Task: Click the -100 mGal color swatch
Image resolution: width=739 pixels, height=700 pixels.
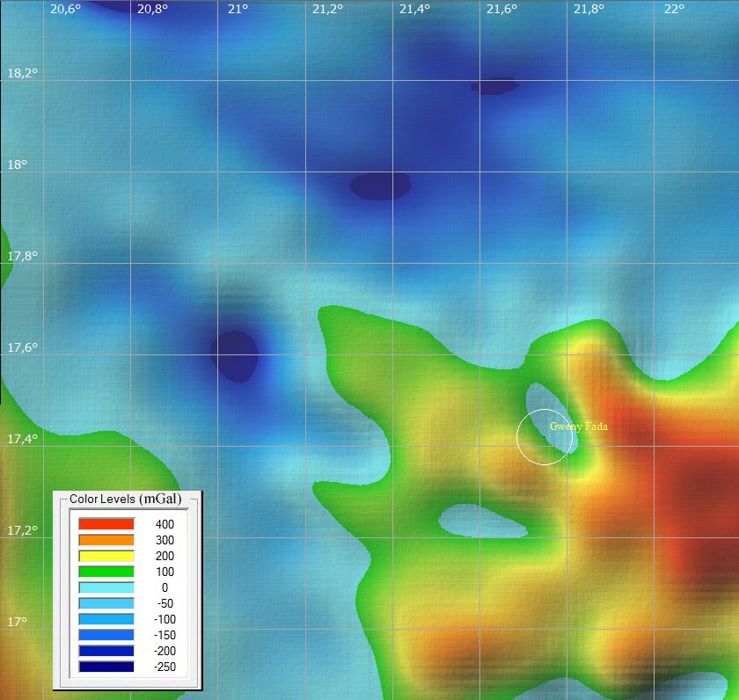Action: point(106,619)
